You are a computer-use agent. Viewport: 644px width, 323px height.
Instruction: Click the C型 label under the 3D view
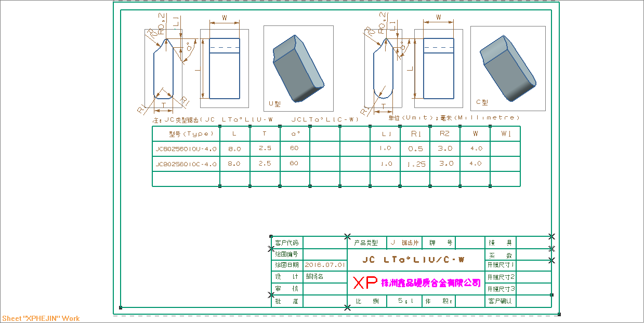point(482,102)
